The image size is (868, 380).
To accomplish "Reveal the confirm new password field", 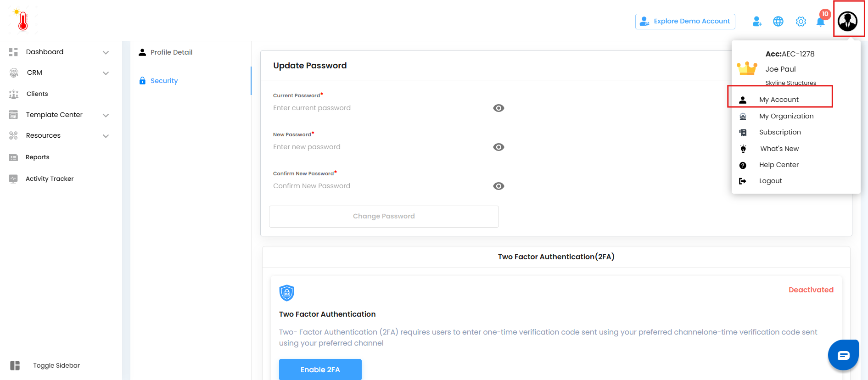I will pos(498,186).
